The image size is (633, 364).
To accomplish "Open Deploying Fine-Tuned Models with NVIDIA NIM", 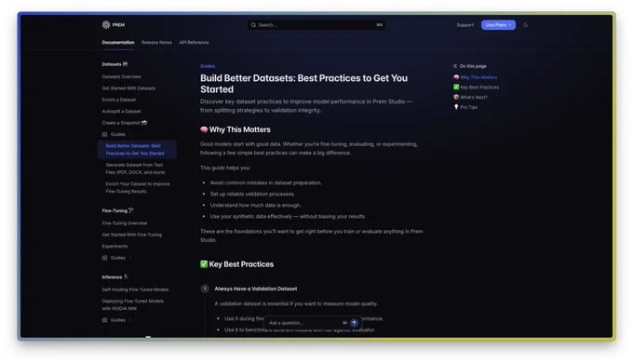I will point(133,304).
